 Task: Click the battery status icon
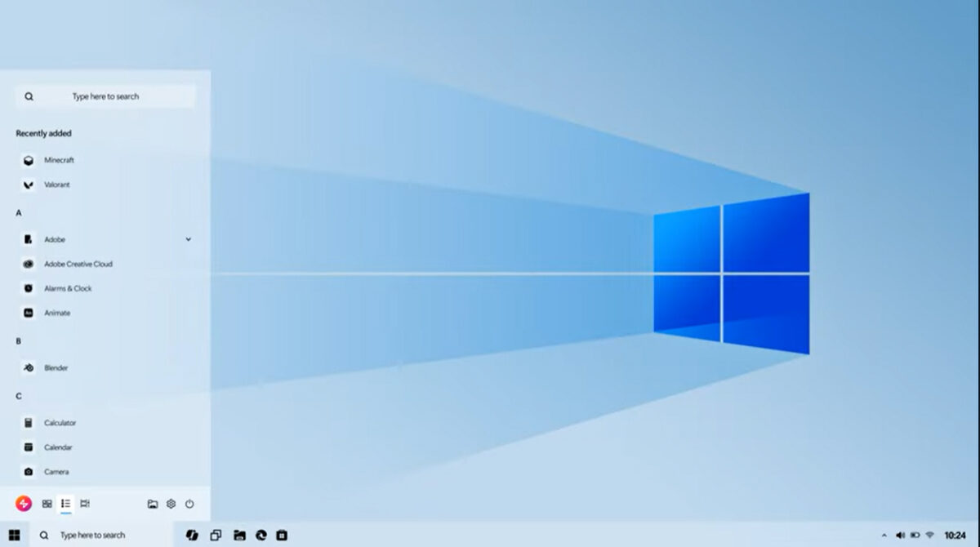click(915, 536)
